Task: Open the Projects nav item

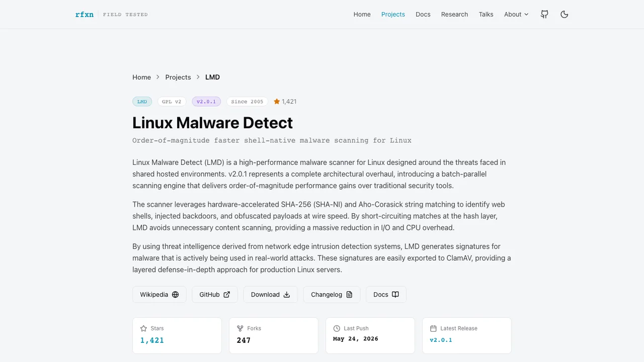Action: (x=393, y=14)
